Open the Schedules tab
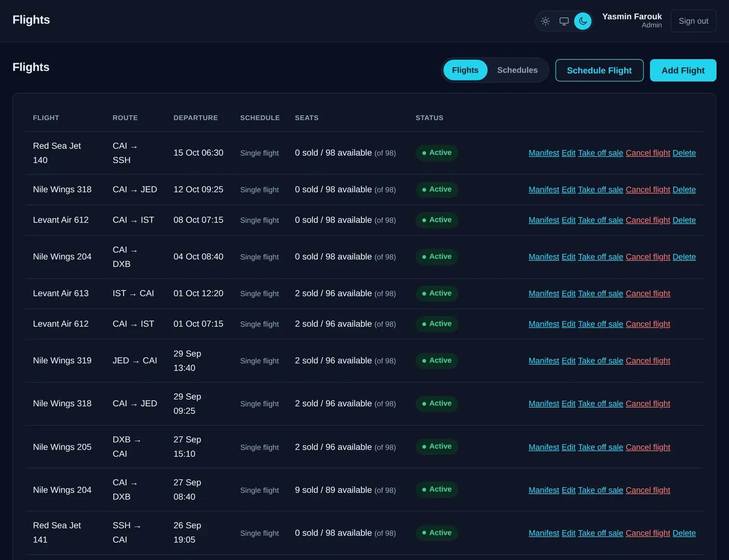The height and width of the screenshot is (560, 729). click(x=517, y=70)
